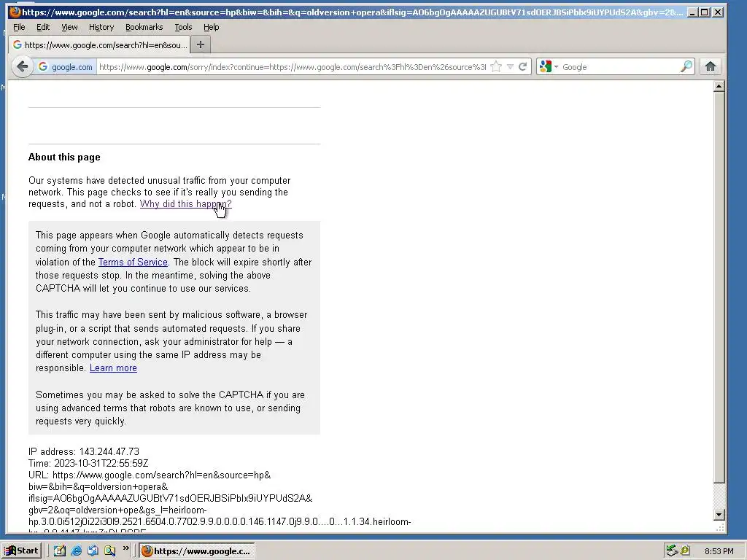The image size is (747, 560).
Task: Click the 'About this page' heading
Action: coord(64,157)
